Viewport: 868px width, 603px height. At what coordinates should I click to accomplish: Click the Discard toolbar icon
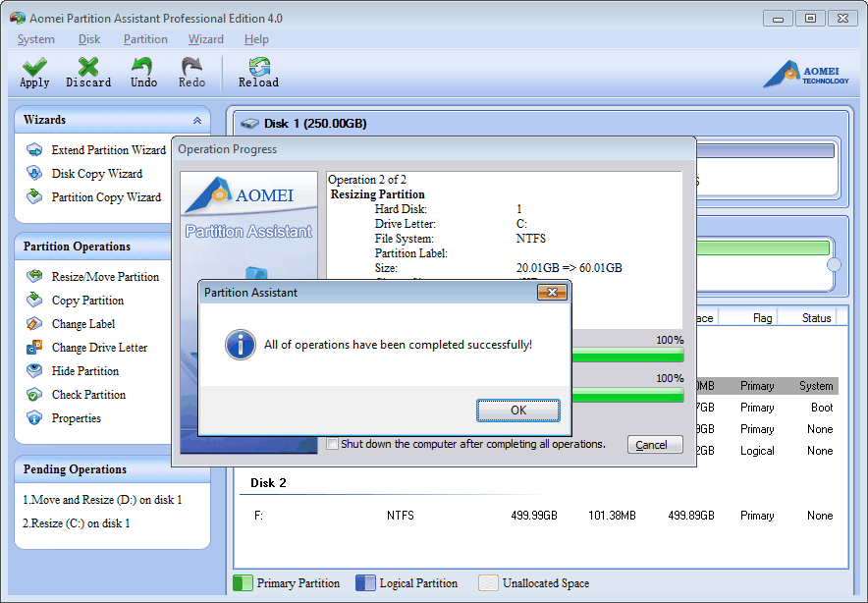pos(88,67)
